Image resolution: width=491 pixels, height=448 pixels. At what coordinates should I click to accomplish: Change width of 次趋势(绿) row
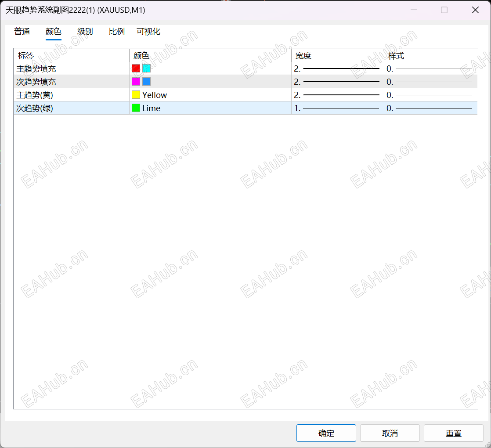[337, 108]
